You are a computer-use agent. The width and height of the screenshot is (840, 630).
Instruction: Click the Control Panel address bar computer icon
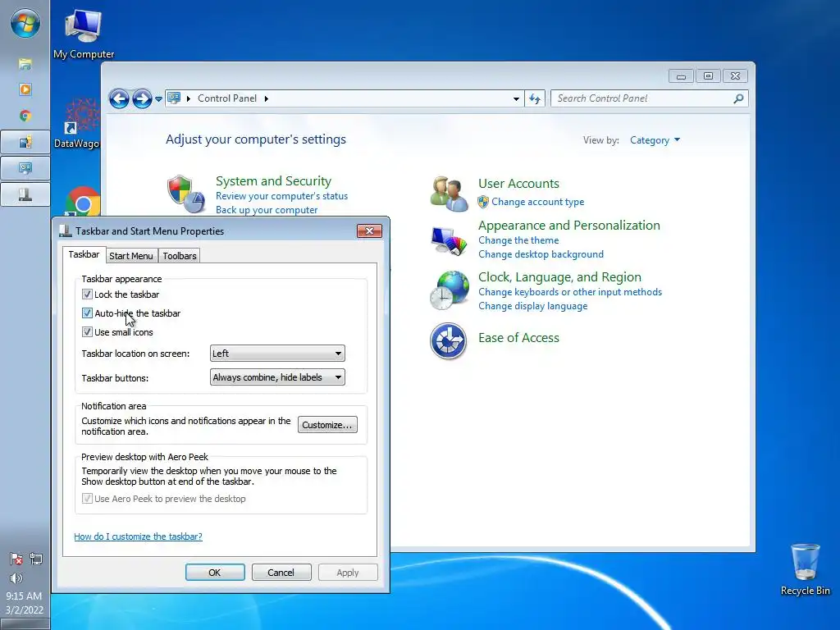coord(174,98)
